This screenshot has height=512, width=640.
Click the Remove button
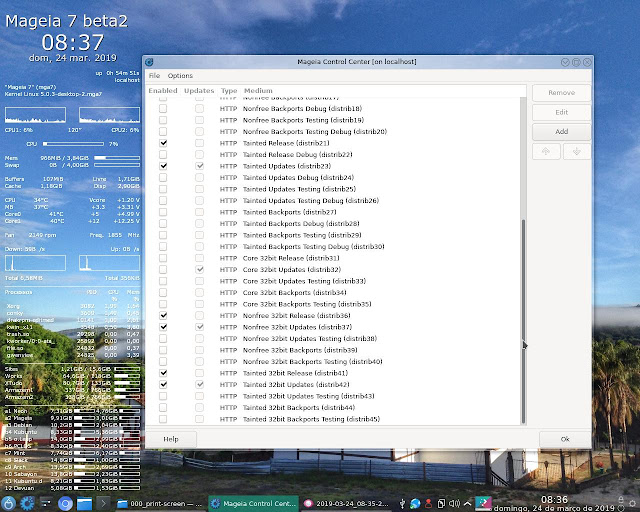pyautogui.click(x=562, y=93)
